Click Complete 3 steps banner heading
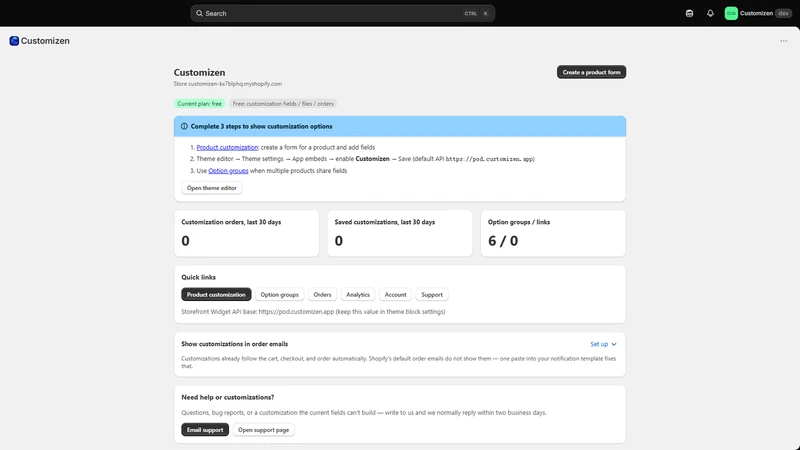800x450 pixels. coord(261,126)
